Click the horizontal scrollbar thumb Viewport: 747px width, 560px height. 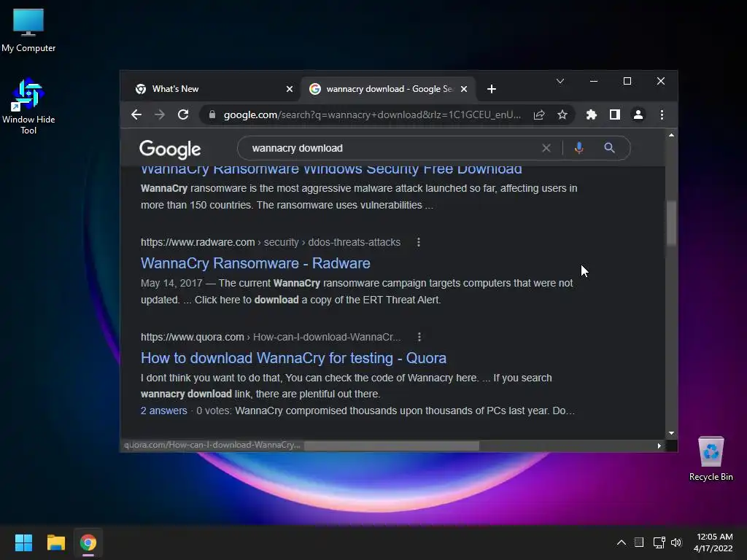pyautogui.click(x=392, y=446)
